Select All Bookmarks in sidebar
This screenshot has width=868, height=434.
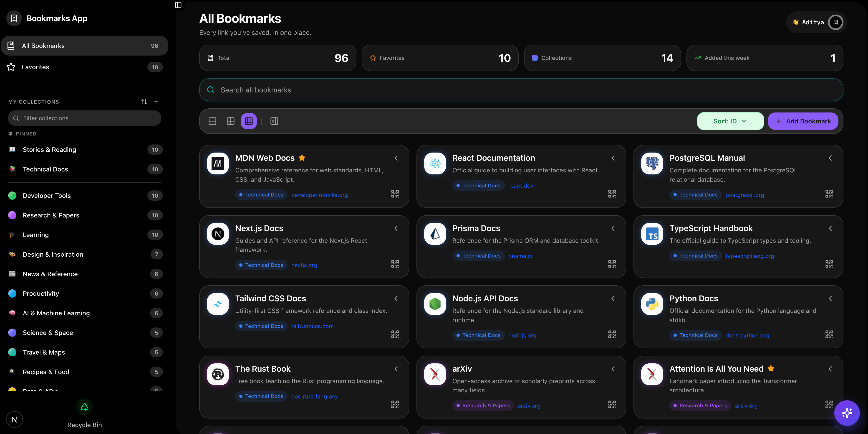click(x=85, y=46)
